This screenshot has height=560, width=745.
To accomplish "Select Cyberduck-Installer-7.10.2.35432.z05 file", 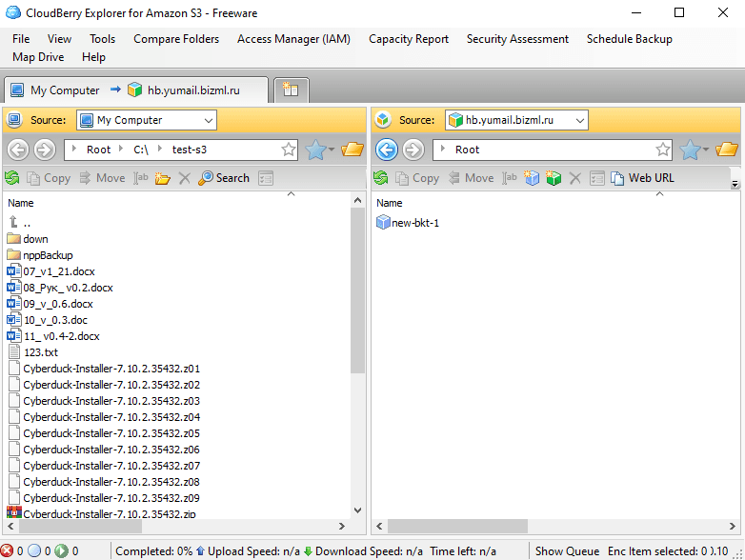I will [x=104, y=433].
